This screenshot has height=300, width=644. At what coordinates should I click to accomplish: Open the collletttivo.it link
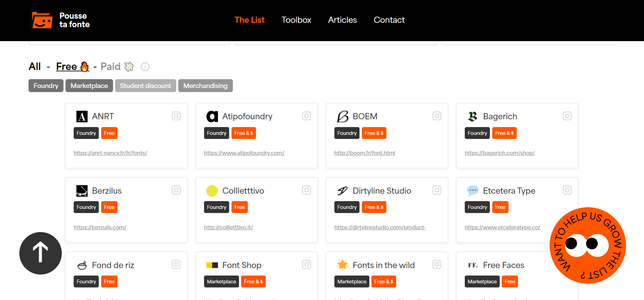point(228,227)
